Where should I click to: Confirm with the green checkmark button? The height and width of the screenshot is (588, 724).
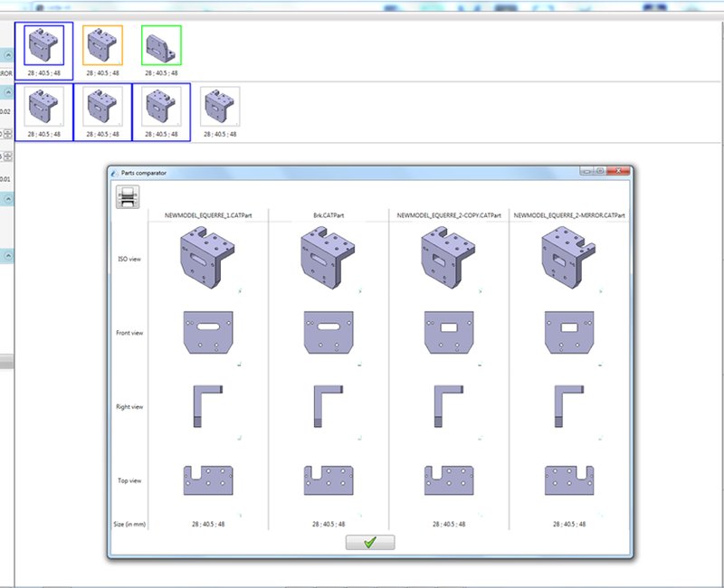click(x=370, y=542)
